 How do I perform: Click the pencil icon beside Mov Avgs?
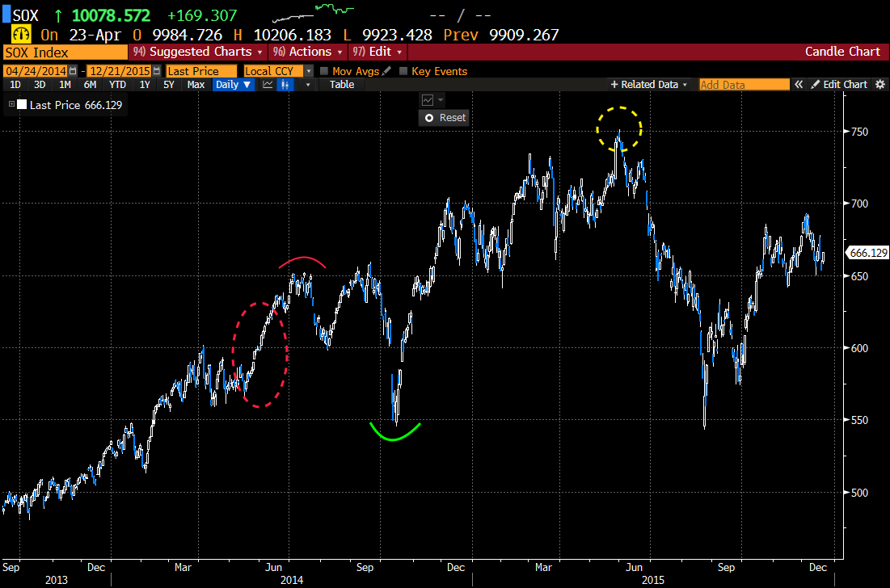pos(386,71)
